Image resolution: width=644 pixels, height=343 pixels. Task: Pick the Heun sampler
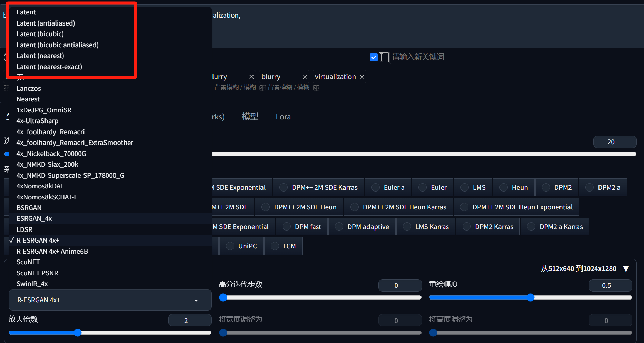pyautogui.click(x=514, y=187)
